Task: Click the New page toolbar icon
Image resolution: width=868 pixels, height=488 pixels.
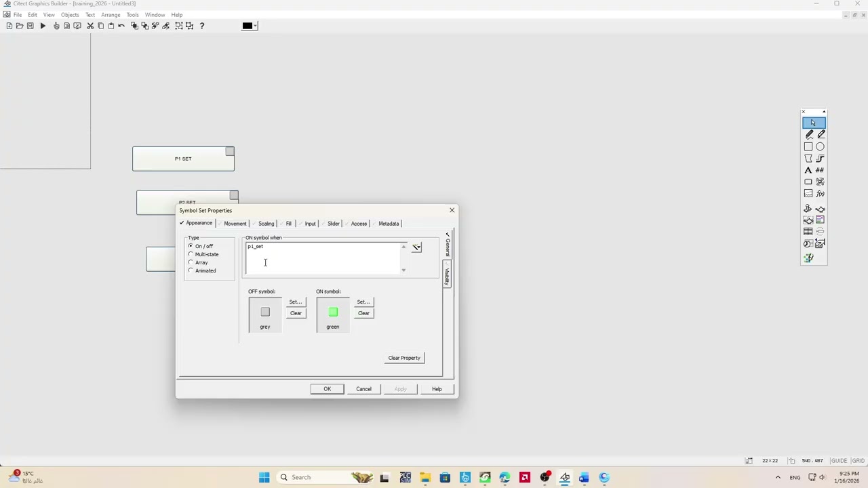Action: (9, 26)
